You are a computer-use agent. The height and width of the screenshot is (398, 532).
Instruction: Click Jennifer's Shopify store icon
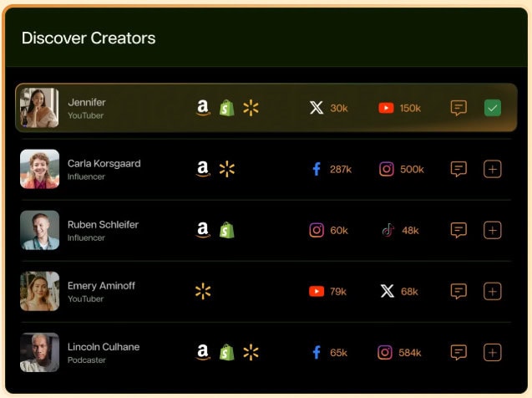226,108
